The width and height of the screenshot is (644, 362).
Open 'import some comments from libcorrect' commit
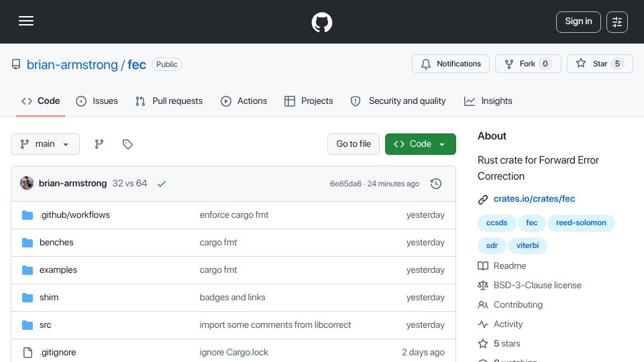pos(275,324)
